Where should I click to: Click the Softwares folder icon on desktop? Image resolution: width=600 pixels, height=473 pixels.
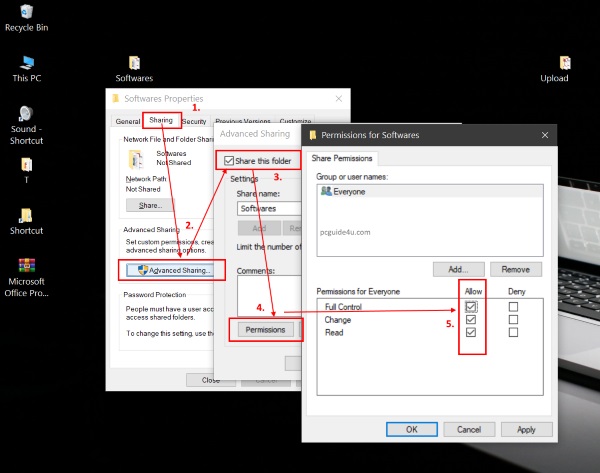pyautogui.click(x=134, y=63)
